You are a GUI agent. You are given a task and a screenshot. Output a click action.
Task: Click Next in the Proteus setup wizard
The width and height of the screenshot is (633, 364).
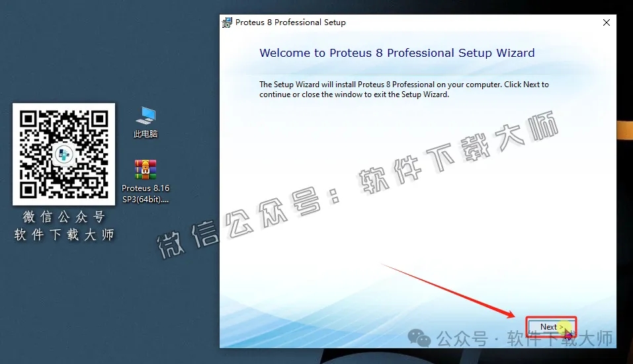click(551, 326)
